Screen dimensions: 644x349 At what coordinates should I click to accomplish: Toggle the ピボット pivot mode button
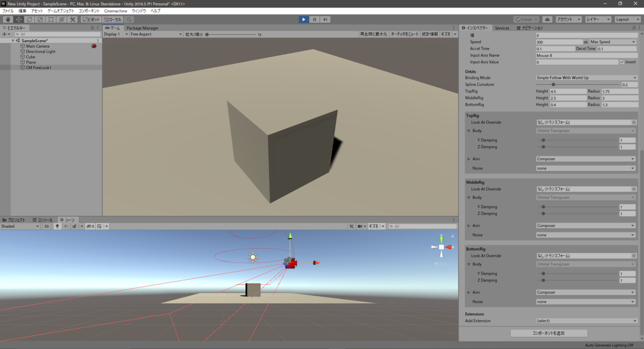point(92,19)
